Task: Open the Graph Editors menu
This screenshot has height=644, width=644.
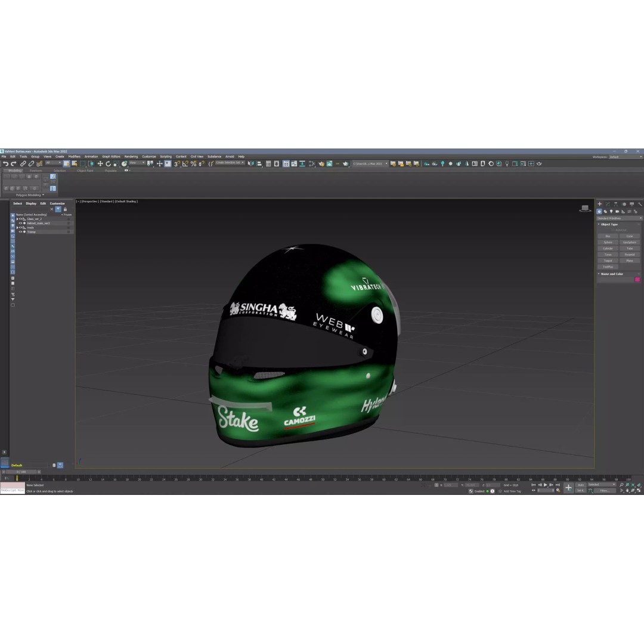Action: pos(112,156)
